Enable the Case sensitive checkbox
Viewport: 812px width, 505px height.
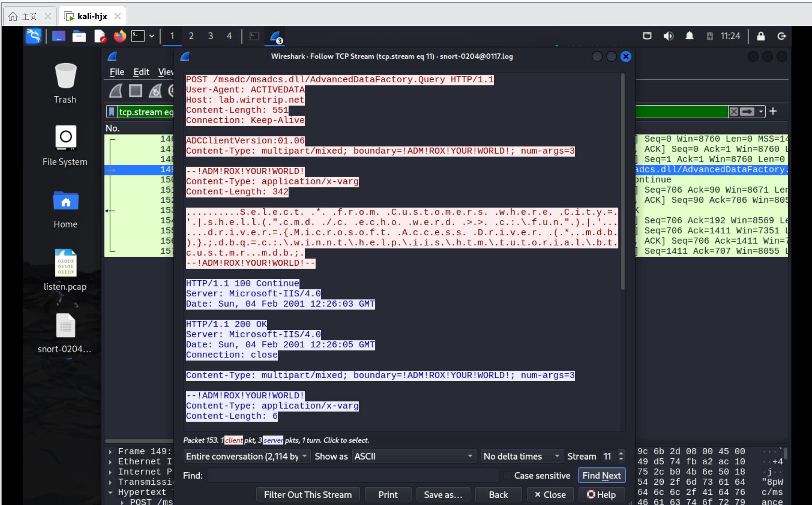pyautogui.click(x=507, y=476)
